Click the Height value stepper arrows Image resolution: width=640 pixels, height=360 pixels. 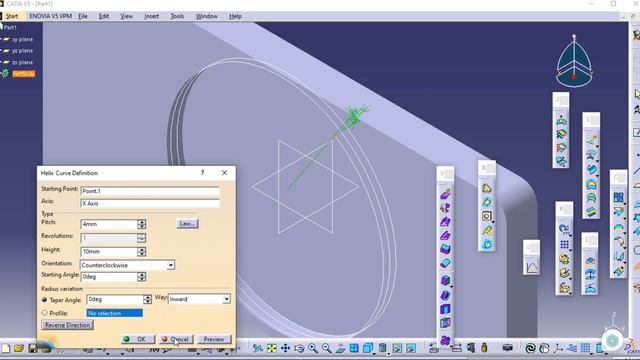(x=142, y=251)
